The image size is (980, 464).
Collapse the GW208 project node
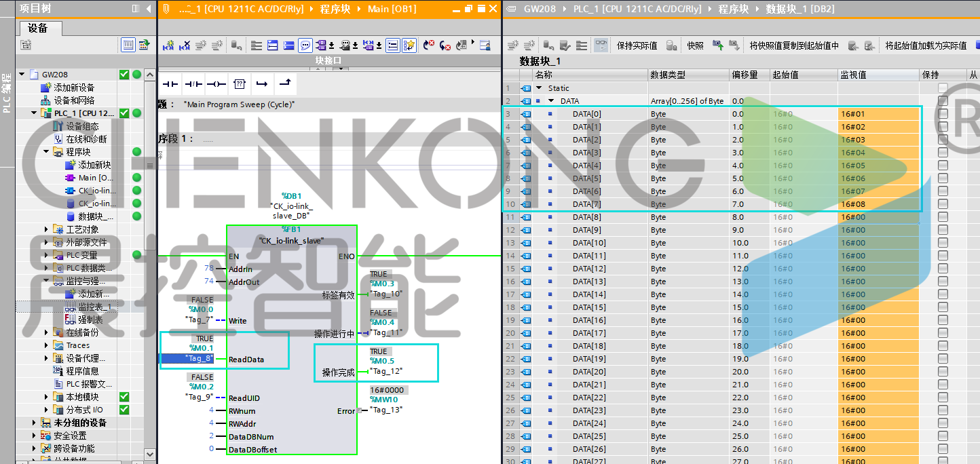click(x=22, y=75)
